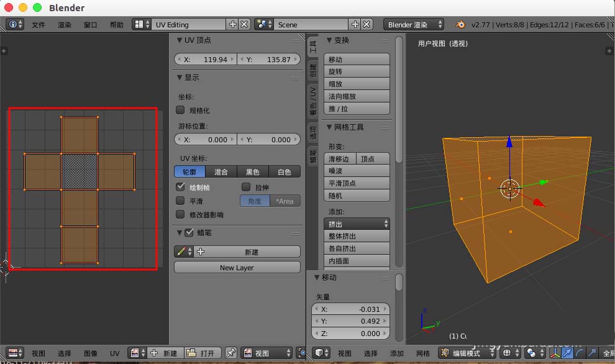Select the rotate arc manipulator icon

pyautogui.click(x=580, y=353)
